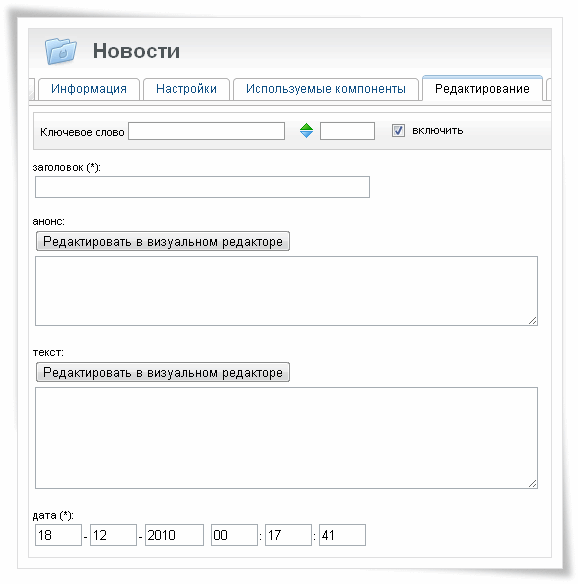Select the Редактирование tab
578x584 pixels.
482,89
